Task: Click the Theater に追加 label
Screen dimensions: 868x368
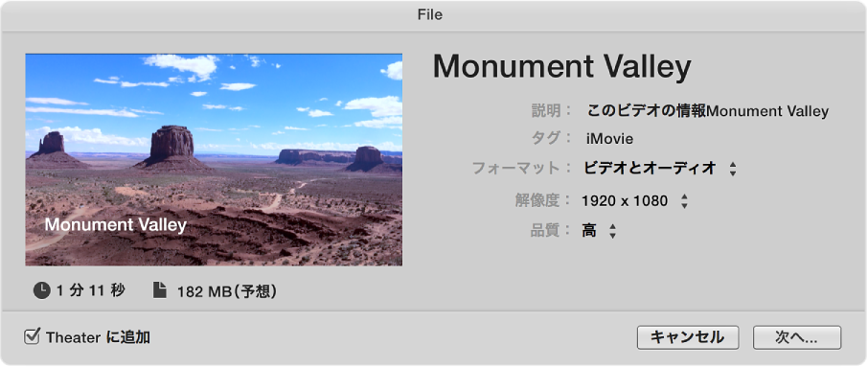Action: (98, 337)
